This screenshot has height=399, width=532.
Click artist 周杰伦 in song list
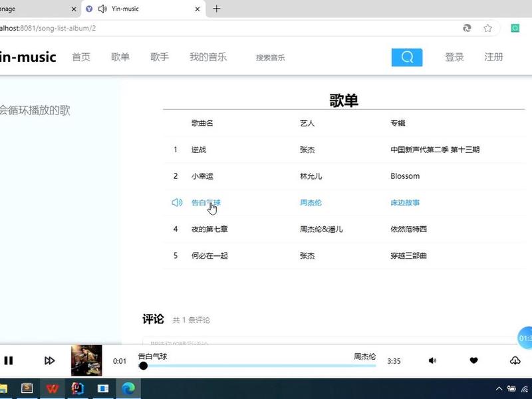[311, 203]
